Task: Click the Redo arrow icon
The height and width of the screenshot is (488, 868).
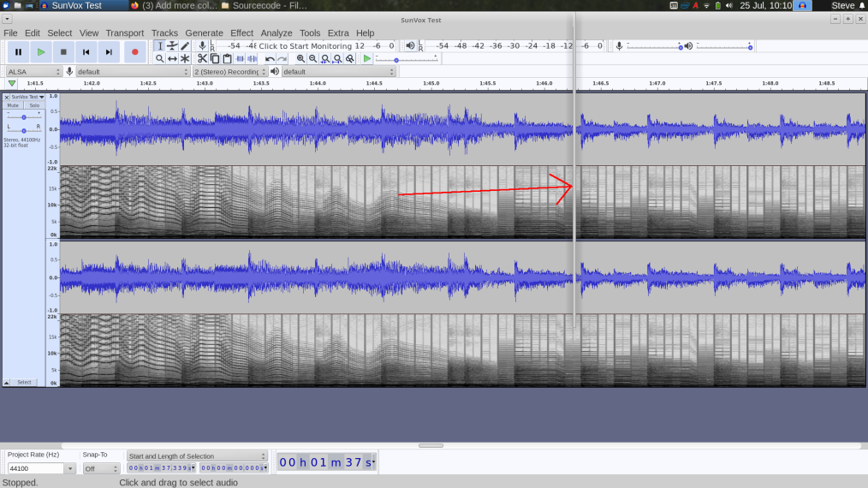Action: (x=282, y=59)
